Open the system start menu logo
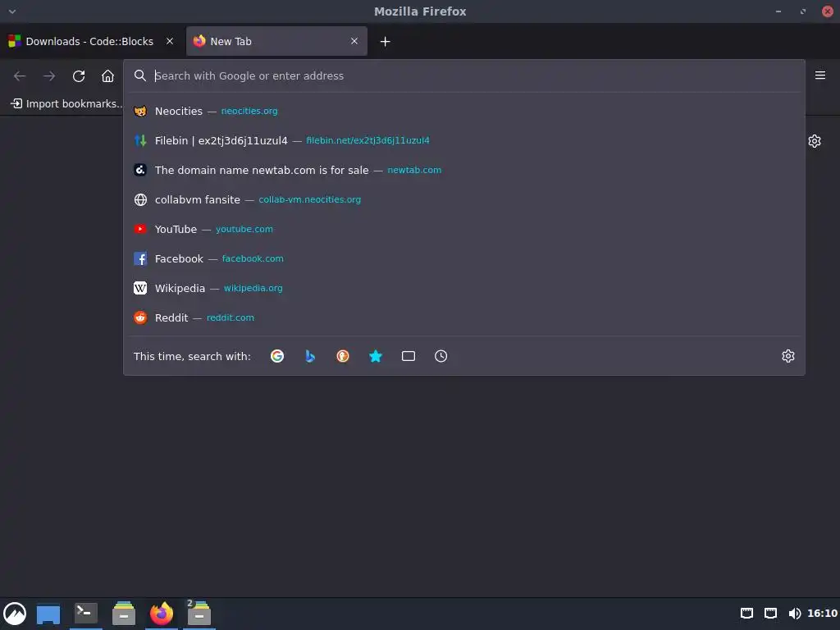This screenshot has width=840, height=630. click(x=15, y=614)
